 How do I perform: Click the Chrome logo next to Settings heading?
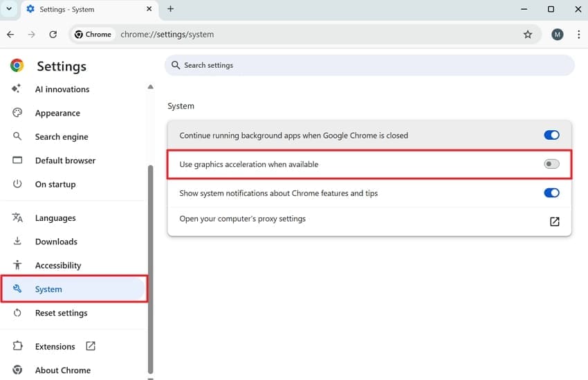pyautogui.click(x=17, y=65)
